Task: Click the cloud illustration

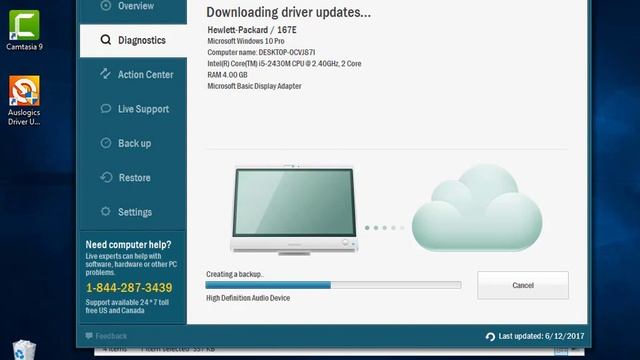Action: pyautogui.click(x=477, y=207)
